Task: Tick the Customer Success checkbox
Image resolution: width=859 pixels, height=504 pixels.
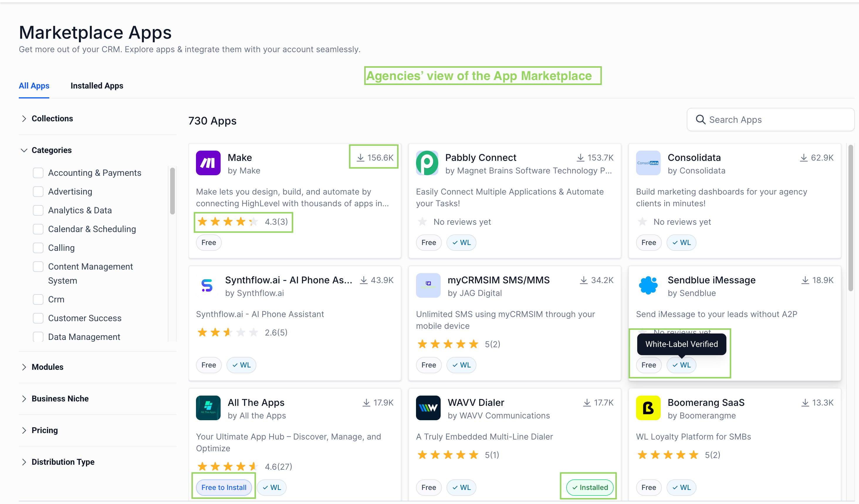Action: click(38, 318)
